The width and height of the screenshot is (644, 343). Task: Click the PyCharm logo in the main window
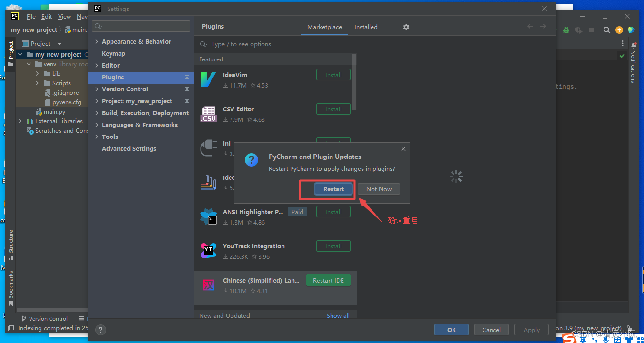[x=15, y=16]
